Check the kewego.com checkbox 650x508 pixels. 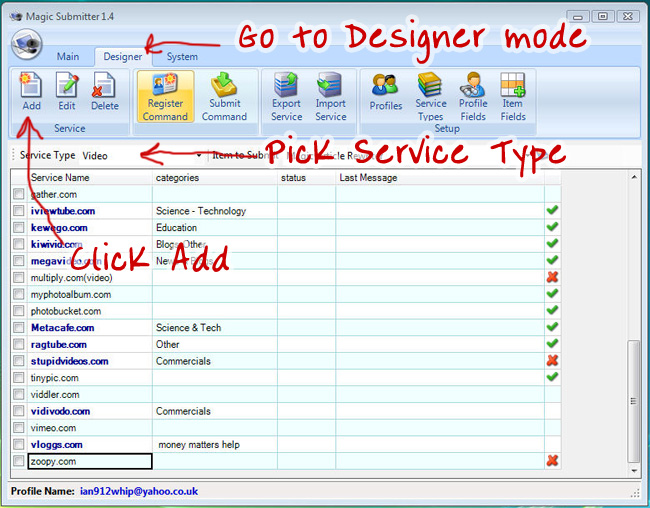(19, 227)
